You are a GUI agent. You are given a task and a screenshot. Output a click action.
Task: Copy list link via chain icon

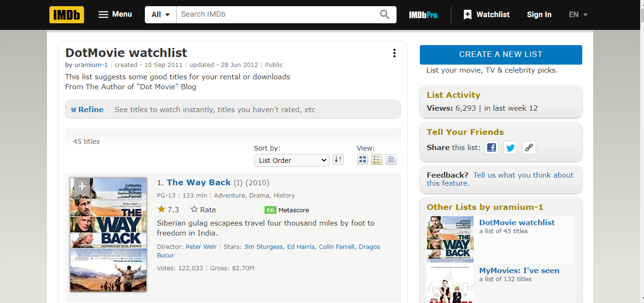coord(529,148)
